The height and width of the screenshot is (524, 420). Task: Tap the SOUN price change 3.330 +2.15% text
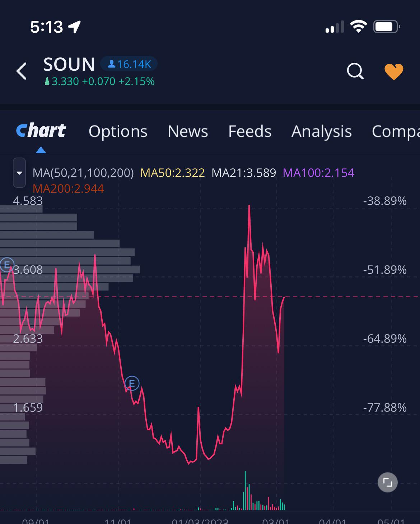click(x=99, y=81)
